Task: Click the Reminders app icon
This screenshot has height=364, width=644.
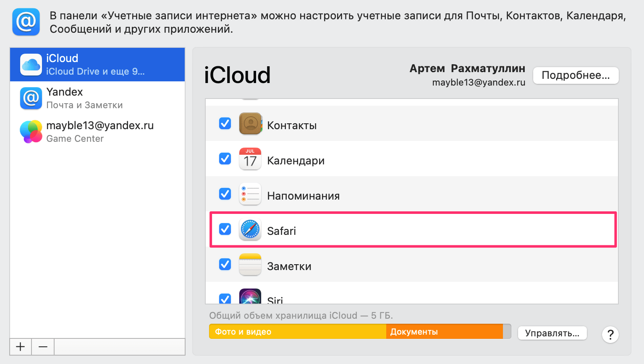Action: coord(250,194)
